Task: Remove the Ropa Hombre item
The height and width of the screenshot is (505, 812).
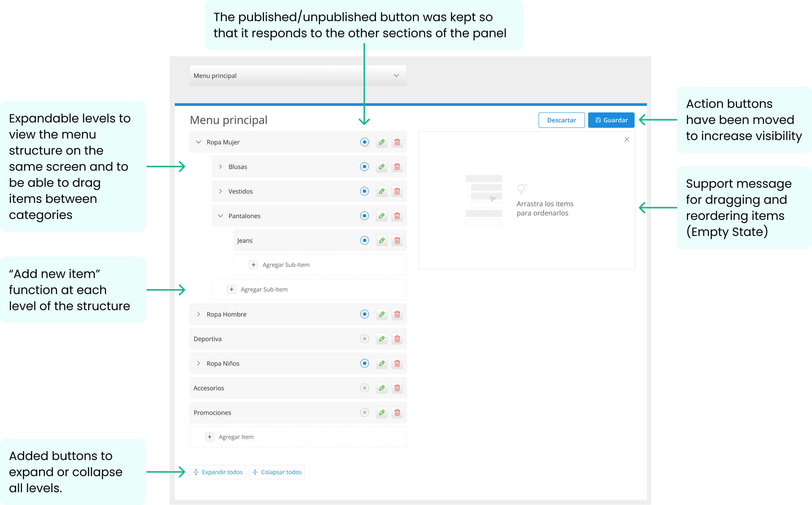Action: pos(397,314)
